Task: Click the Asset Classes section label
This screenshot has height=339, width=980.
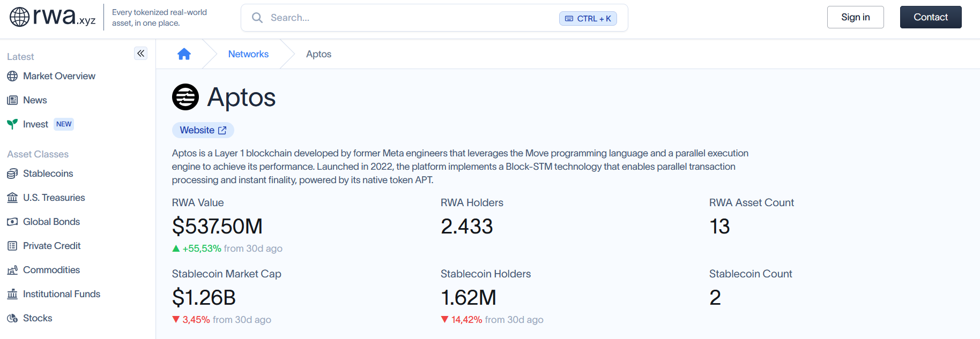Action: point(38,154)
